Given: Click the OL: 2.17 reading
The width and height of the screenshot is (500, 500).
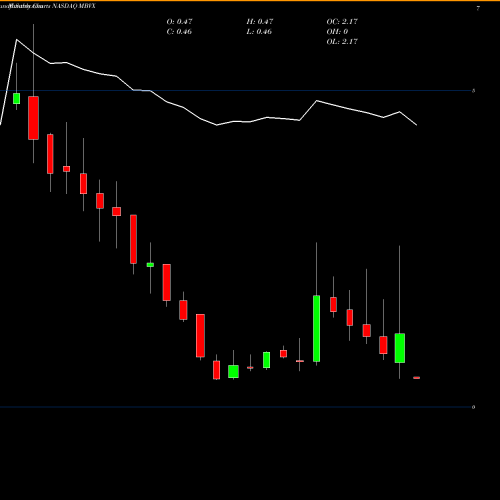Looking at the screenshot, I should click(342, 42).
